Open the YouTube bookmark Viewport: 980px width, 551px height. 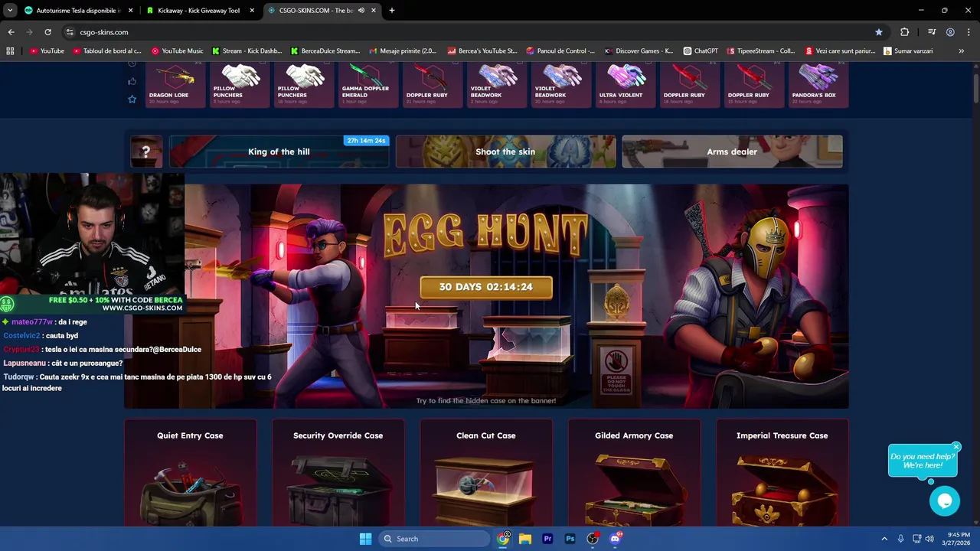[47, 51]
